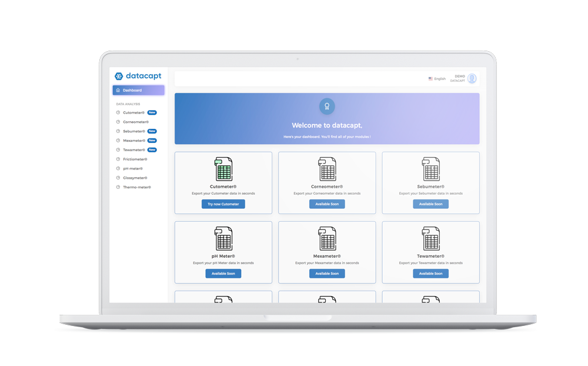The height and width of the screenshot is (366, 588).
Task: Click the Tewameter sidebar chart icon
Action: pyautogui.click(x=118, y=150)
